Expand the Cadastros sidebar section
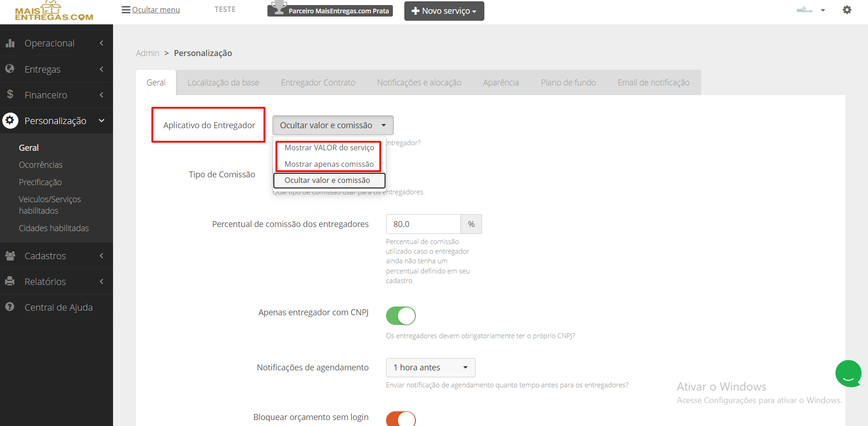 (57, 256)
